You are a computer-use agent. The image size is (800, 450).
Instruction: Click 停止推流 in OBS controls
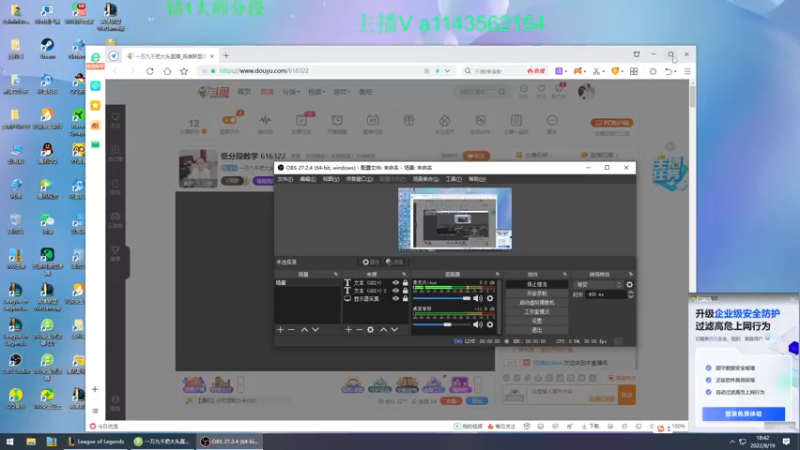pos(537,284)
